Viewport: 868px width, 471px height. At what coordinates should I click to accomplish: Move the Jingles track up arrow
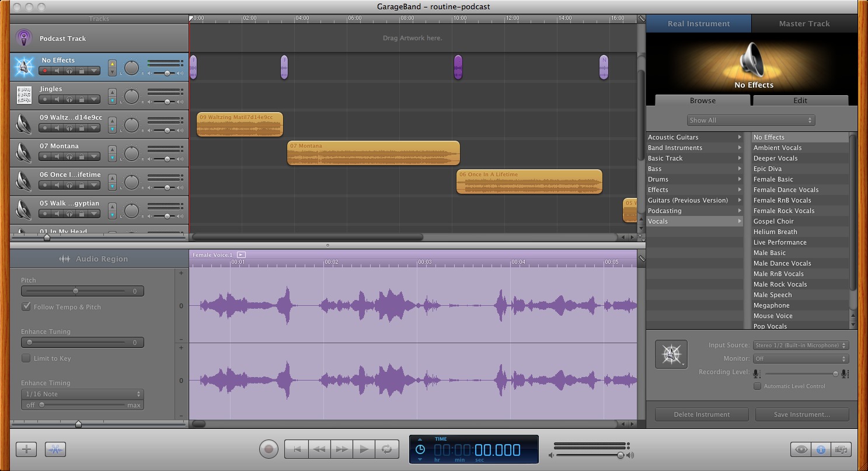coord(113,92)
